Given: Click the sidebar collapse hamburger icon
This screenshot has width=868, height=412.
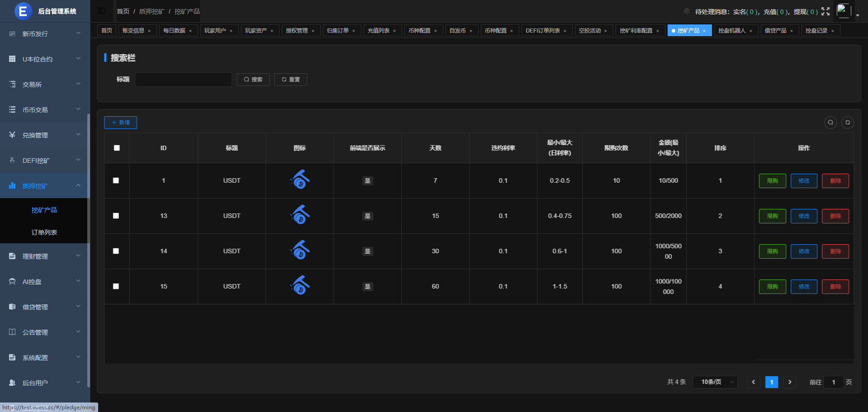Looking at the screenshot, I should click(102, 11).
